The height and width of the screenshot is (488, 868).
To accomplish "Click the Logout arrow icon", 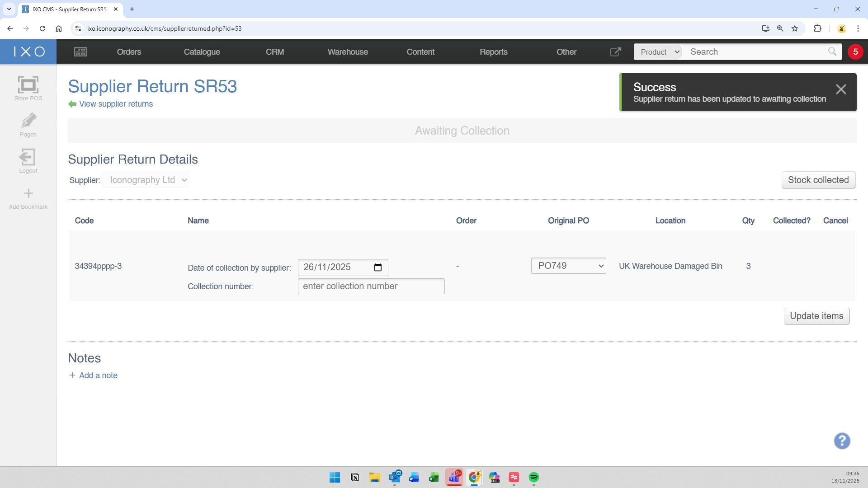I will (x=28, y=157).
